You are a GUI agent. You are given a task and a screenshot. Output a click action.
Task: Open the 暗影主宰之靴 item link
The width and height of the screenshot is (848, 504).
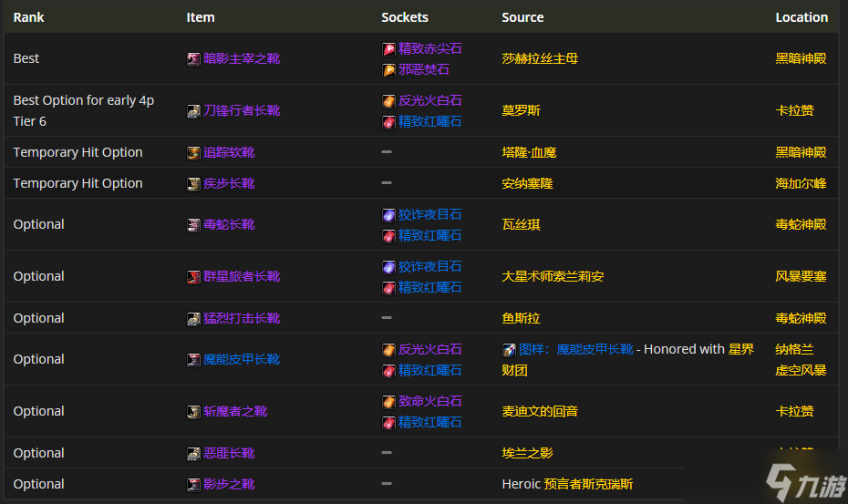[x=242, y=58]
